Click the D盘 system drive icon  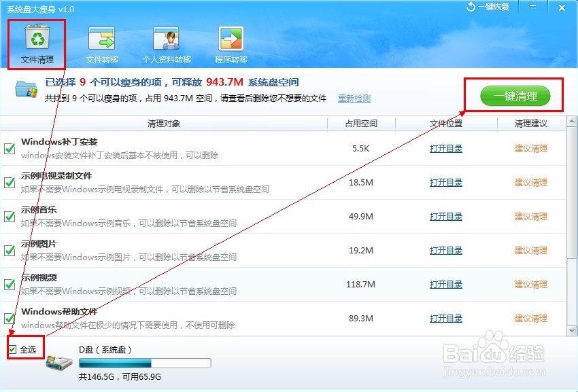click(x=59, y=363)
